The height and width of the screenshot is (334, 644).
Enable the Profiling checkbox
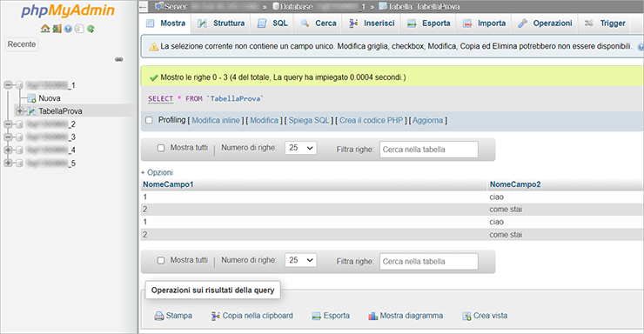(x=149, y=120)
